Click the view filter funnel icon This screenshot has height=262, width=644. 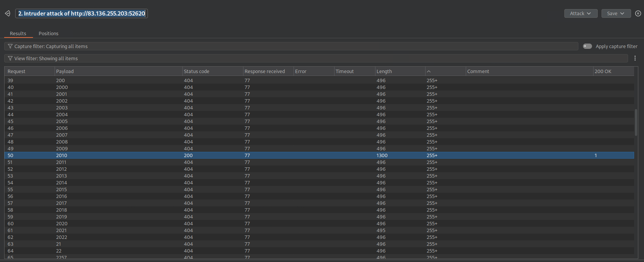coord(10,58)
